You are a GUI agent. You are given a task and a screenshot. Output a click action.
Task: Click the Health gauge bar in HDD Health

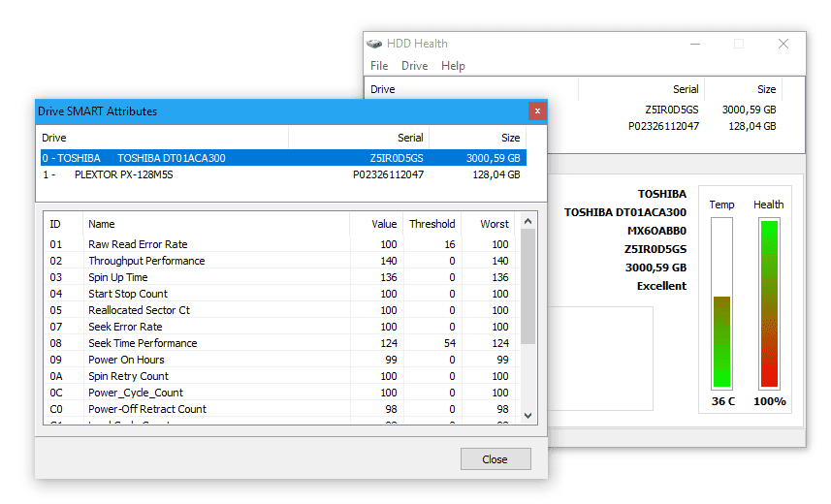[769, 303]
